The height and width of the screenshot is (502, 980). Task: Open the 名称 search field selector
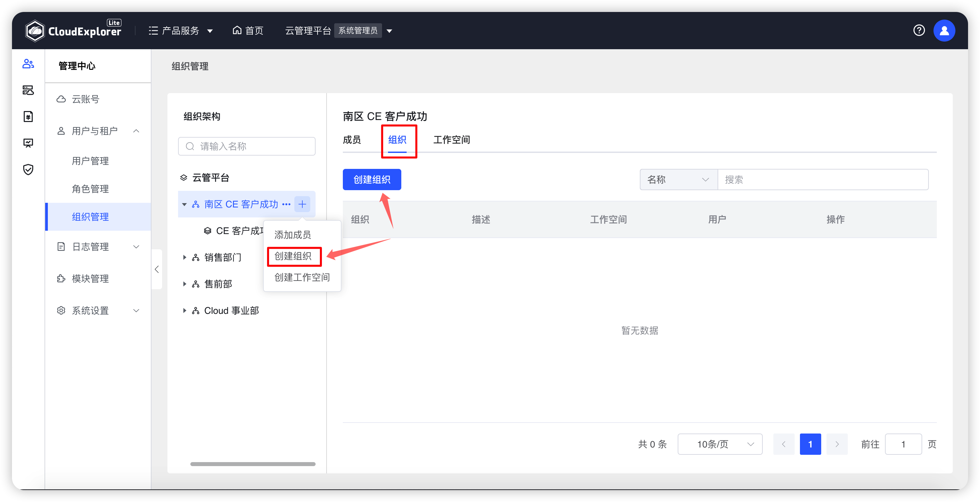[678, 180]
